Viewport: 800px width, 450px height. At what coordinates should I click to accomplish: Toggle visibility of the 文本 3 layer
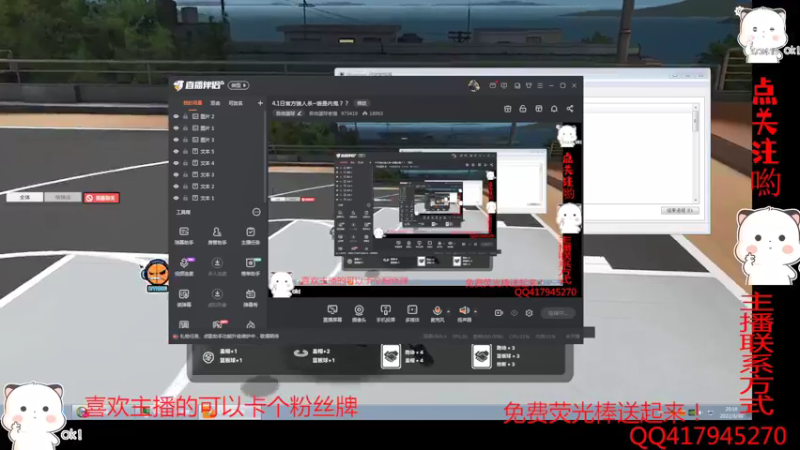177,175
